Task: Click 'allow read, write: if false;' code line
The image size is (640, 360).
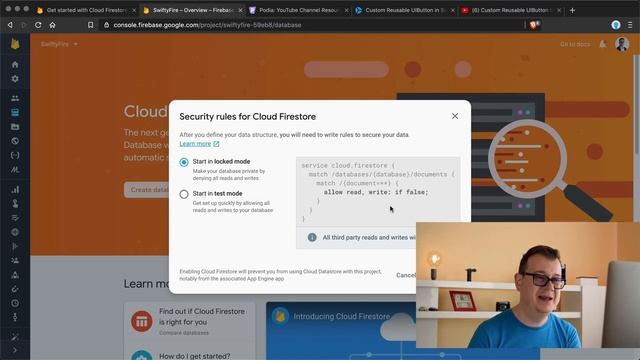Action: (x=376, y=192)
